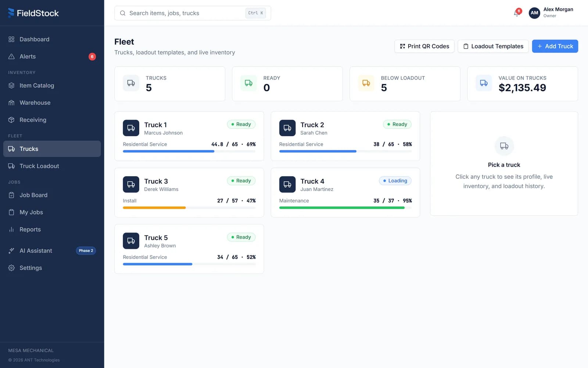Click the Settings gear icon

point(11,268)
